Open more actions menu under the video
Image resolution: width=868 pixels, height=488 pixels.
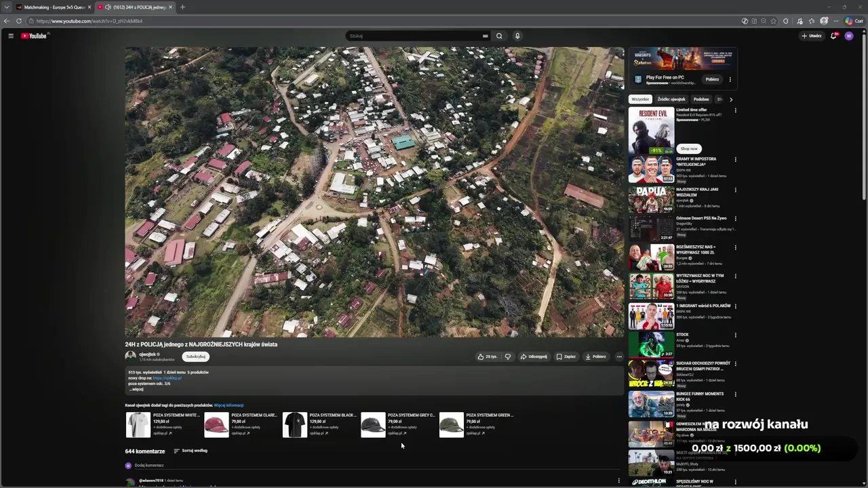[619, 357]
